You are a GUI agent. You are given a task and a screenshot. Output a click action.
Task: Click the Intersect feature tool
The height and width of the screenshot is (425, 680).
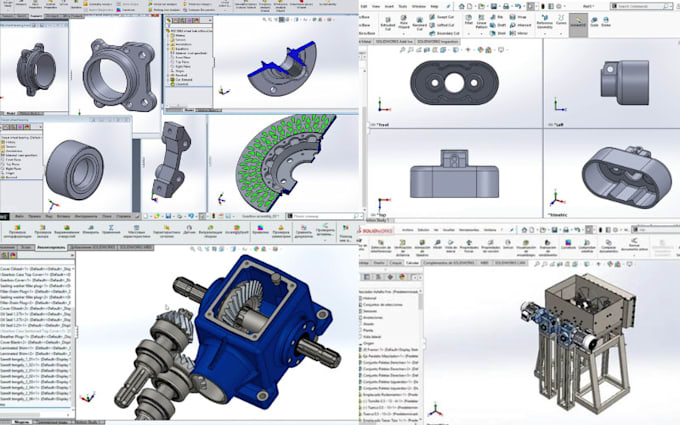520,25
